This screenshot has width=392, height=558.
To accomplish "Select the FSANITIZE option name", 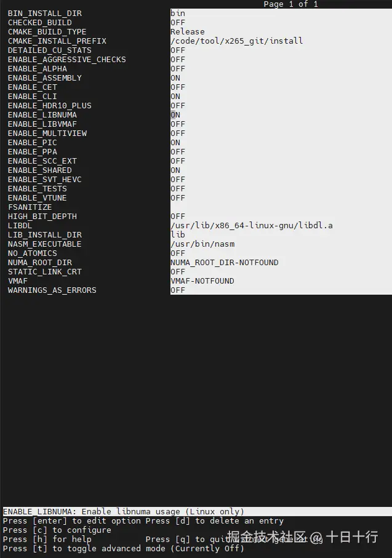I will (x=30, y=207).
